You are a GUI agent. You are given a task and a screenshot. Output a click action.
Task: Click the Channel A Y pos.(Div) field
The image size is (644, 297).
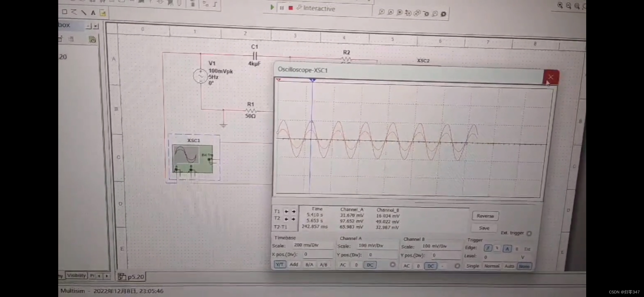pyautogui.click(x=383, y=255)
